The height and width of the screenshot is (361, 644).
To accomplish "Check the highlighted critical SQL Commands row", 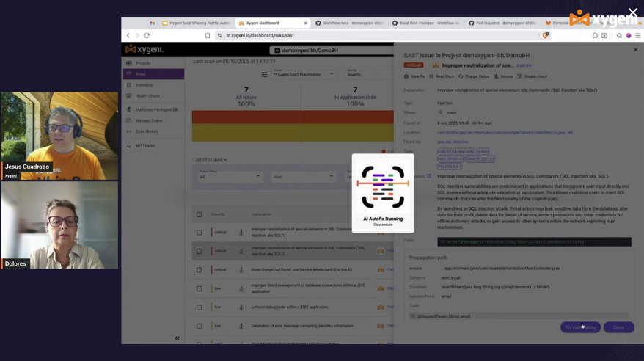I will (x=200, y=252).
